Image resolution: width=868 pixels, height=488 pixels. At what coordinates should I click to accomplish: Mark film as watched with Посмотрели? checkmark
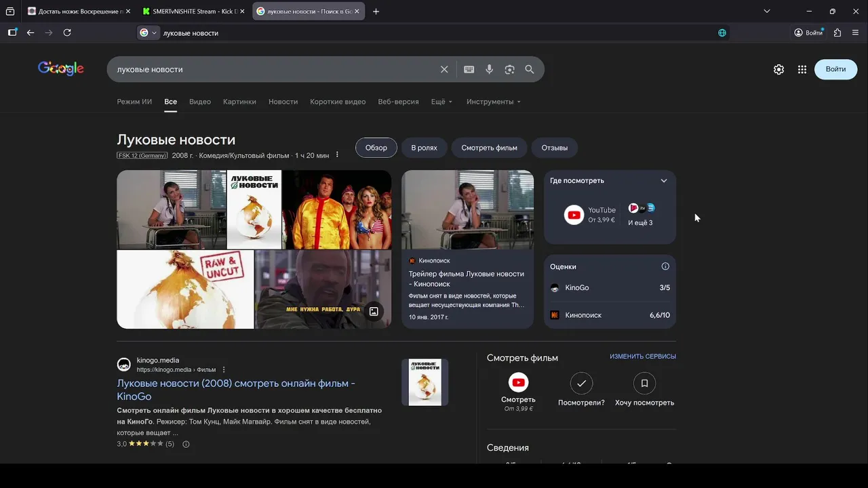coord(581,383)
